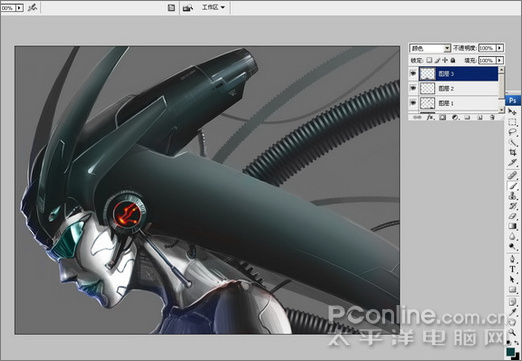The height and width of the screenshot is (361, 522).
Task: Hide 图层 3 with the eye icon
Action: (413, 73)
